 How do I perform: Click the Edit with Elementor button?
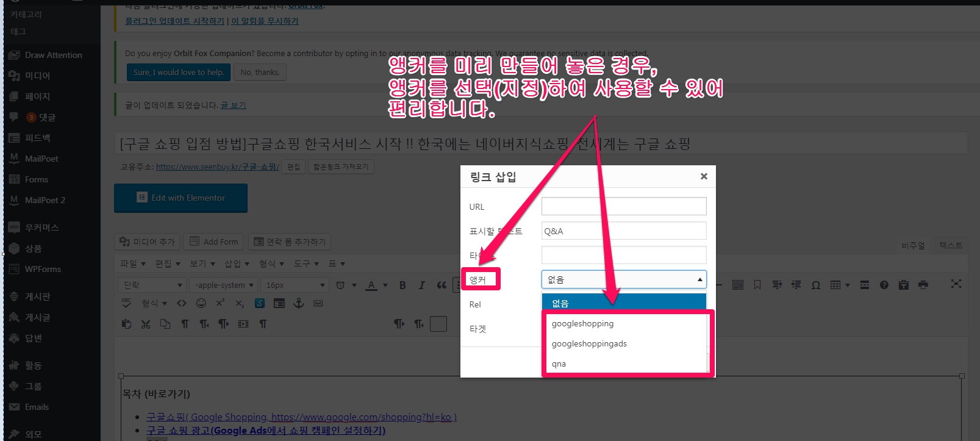181,198
